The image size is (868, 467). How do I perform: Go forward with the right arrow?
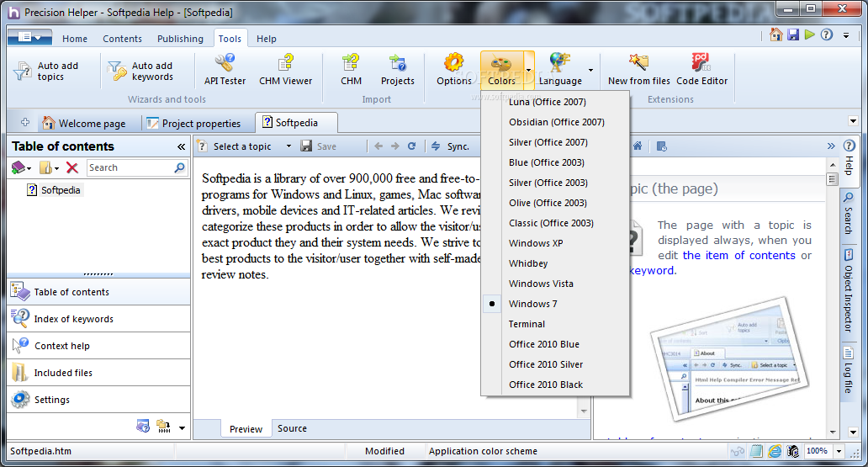click(x=394, y=146)
